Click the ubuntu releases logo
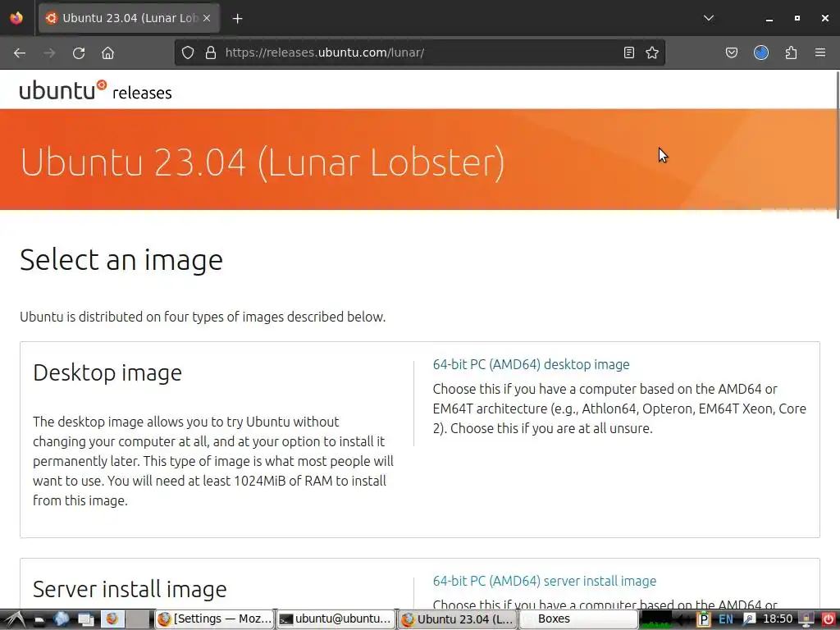840x630 pixels. pos(96,90)
